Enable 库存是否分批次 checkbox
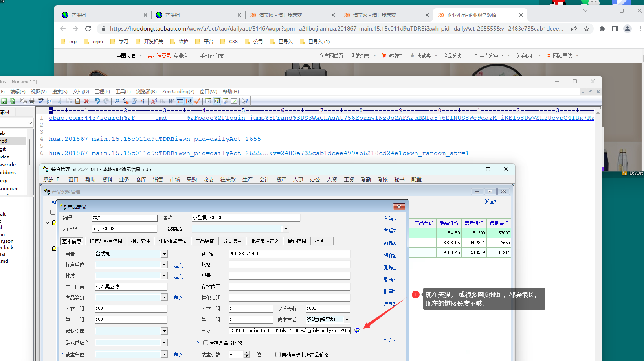Image resolution: width=644 pixels, height=361 pixels. [x=205, y=343]
